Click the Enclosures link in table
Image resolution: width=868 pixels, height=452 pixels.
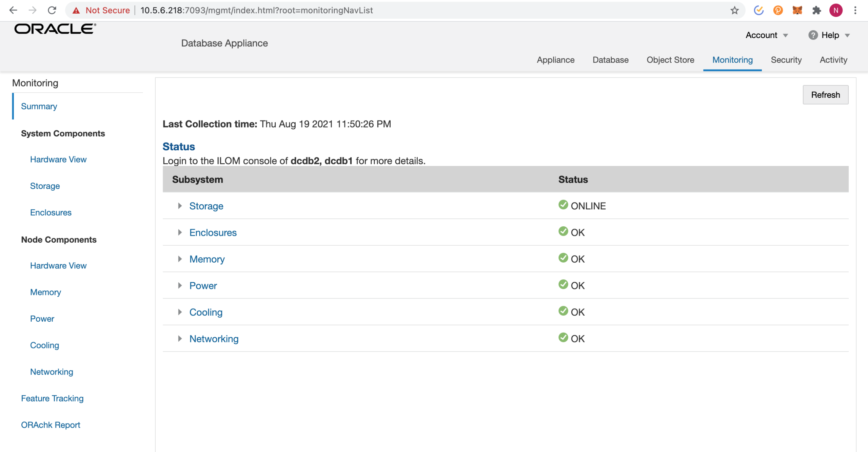(x=213, y=232)
